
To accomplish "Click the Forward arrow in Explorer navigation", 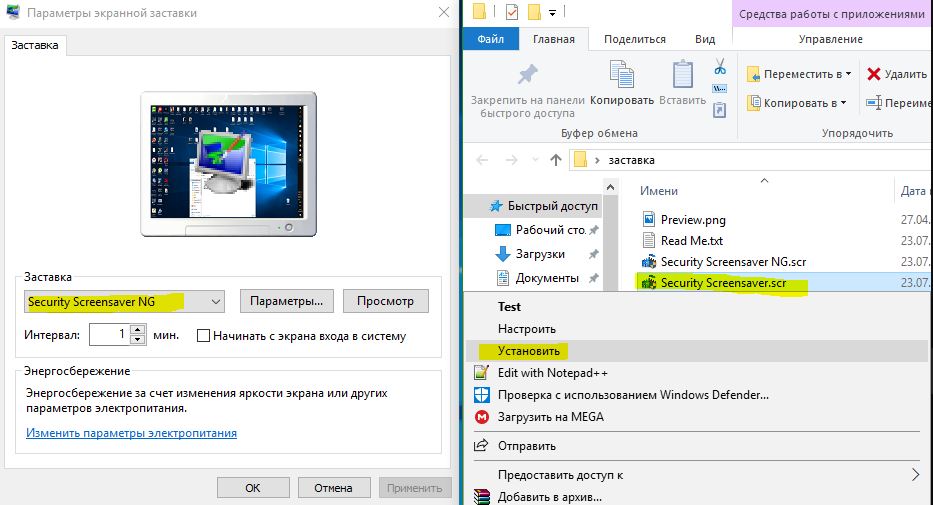I will tap(511, 159).
